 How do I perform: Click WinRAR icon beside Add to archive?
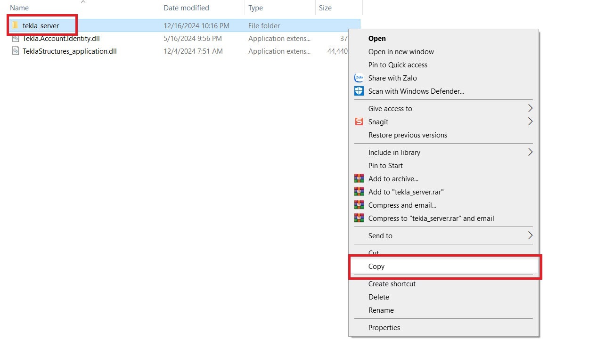[x=359, y=179]
